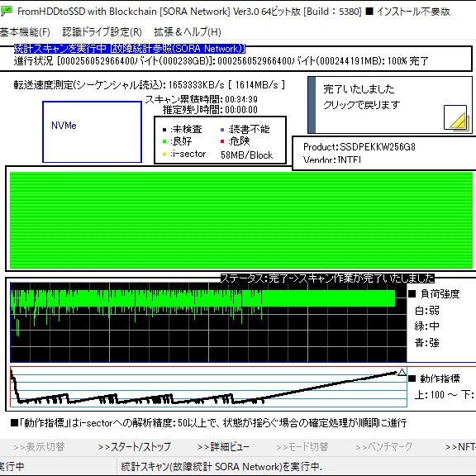Click ステータス:完了 status banner
Image resolution: width=476 pixels, height=476 pixels.
pos(327,278)
